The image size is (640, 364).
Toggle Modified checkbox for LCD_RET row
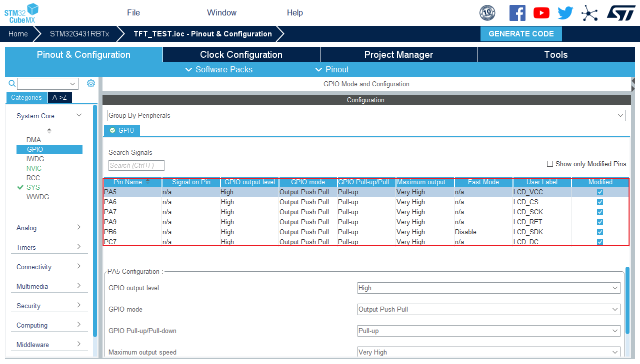[x=600, y=222]
